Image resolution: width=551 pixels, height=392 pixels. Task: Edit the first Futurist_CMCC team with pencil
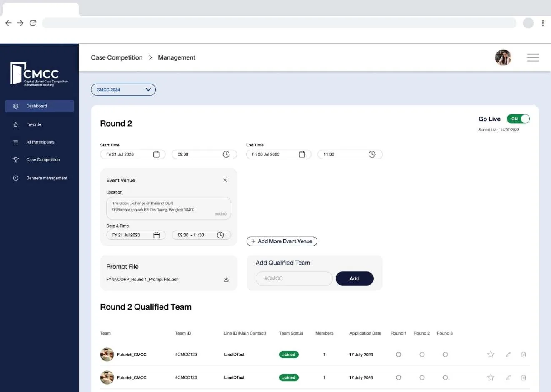pos(508,355)
